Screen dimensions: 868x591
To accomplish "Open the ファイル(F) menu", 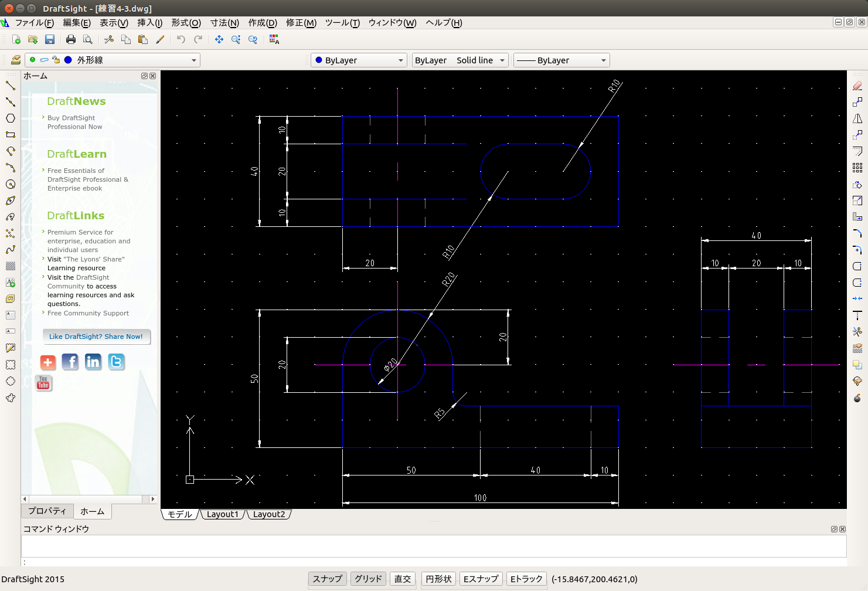I will pos(34,23).
